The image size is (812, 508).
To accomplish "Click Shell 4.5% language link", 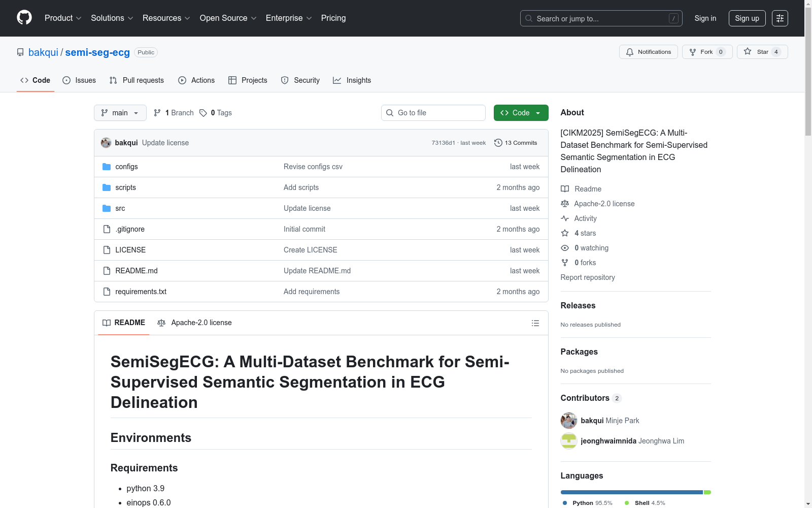I will [645, 503].
